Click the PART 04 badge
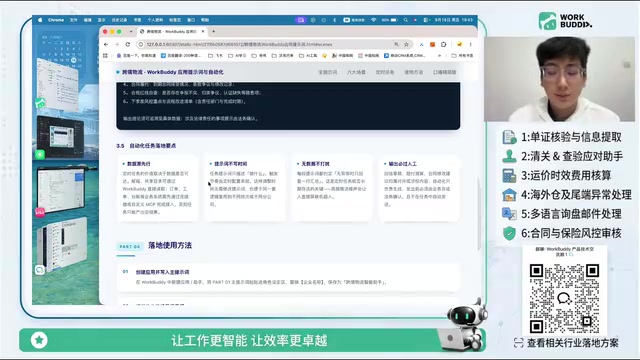 tap(129, 246)
